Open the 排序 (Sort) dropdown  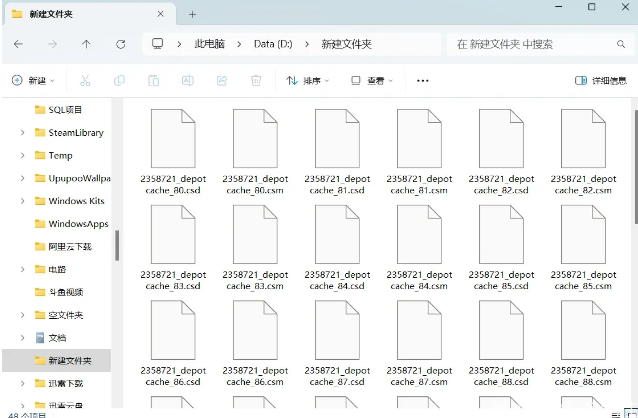(308, 81)
